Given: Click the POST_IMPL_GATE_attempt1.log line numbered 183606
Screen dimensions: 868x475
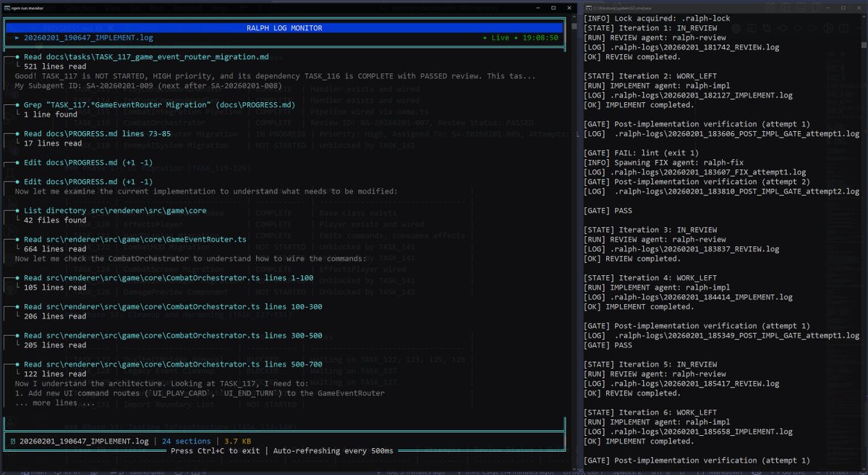Looking at the screenshot, I should pyautogui.click(x=721, y=133).
